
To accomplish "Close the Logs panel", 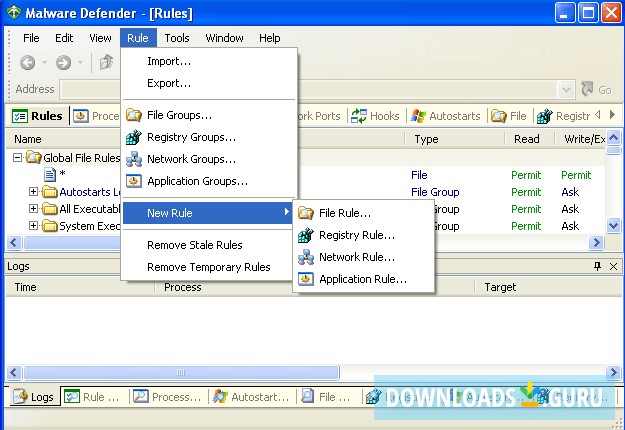I will 613,266.
